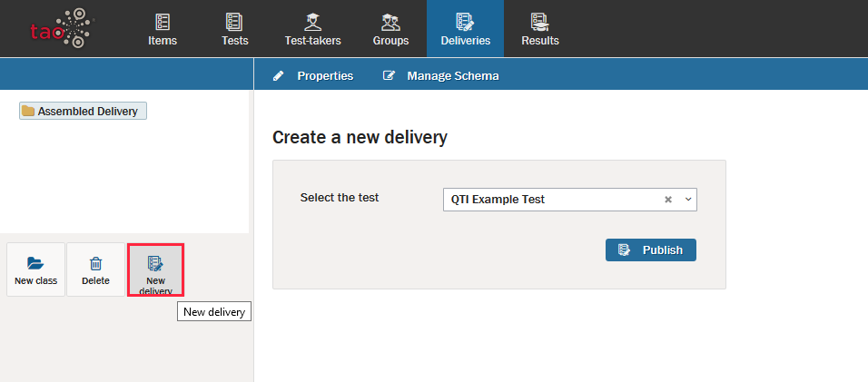Open the Properties label in the action bar

324,76
